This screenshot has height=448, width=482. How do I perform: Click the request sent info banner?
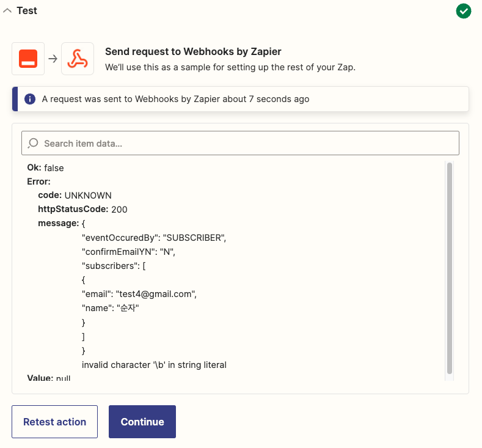pyautogui.click(x=240, y=99)
